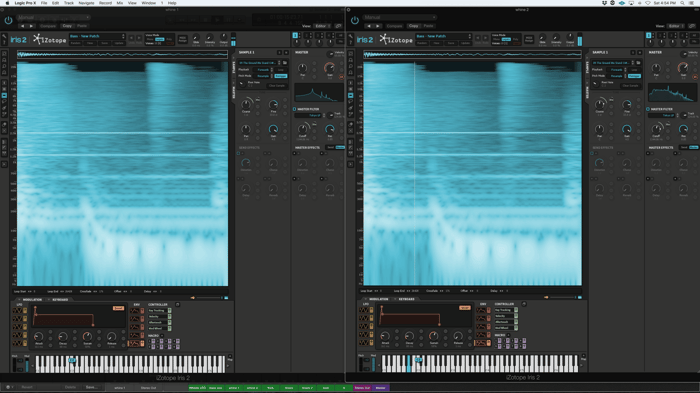Click the folder icon to browse samples, whine 2
This screenshot has width=700, height=393.
[x=638, y=63]
